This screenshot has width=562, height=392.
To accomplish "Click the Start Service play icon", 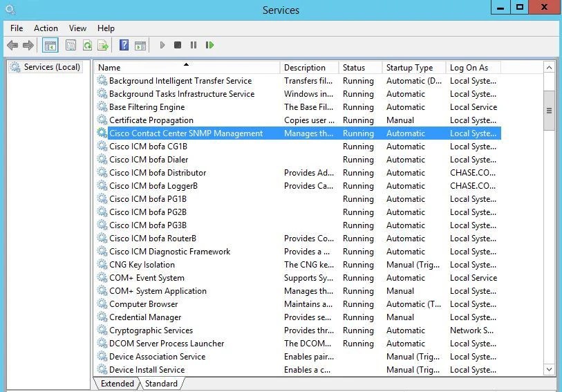I will click(x=162, y=45).
